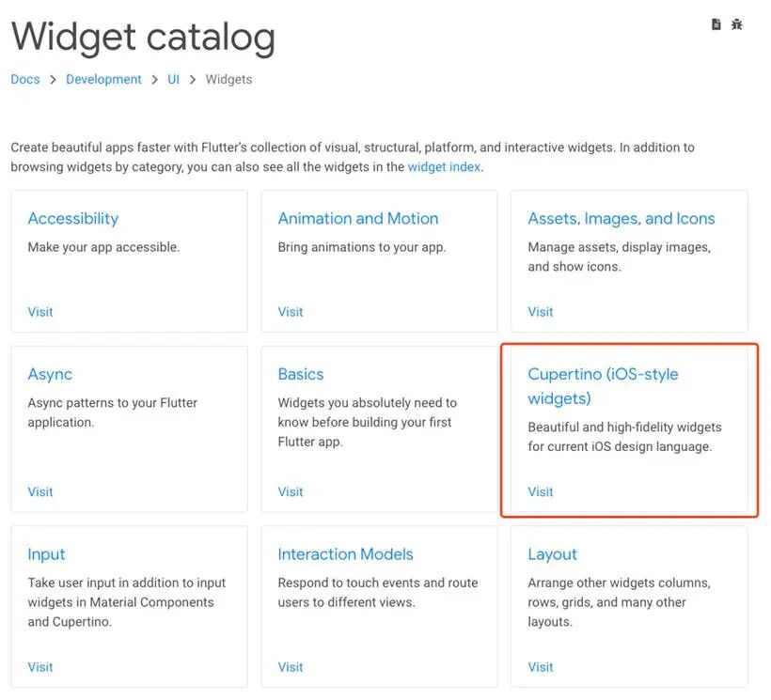Open the widget index link

(444, 167)
